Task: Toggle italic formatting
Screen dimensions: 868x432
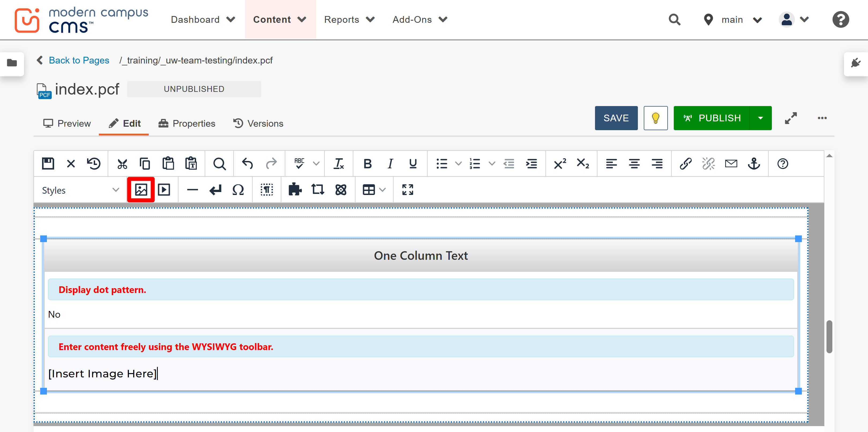Action: coord(390,164)
